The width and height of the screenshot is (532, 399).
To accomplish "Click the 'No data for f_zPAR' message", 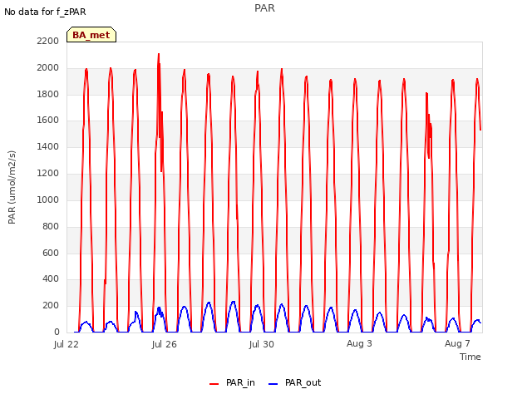I will click(x=45, y=12).
